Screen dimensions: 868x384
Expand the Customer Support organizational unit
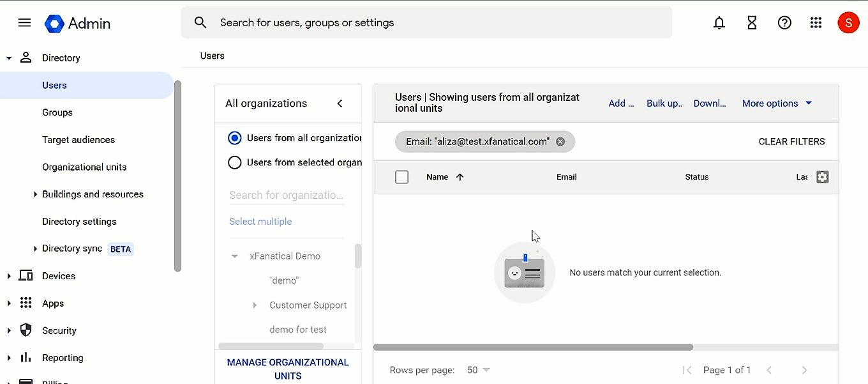[255, 305]
